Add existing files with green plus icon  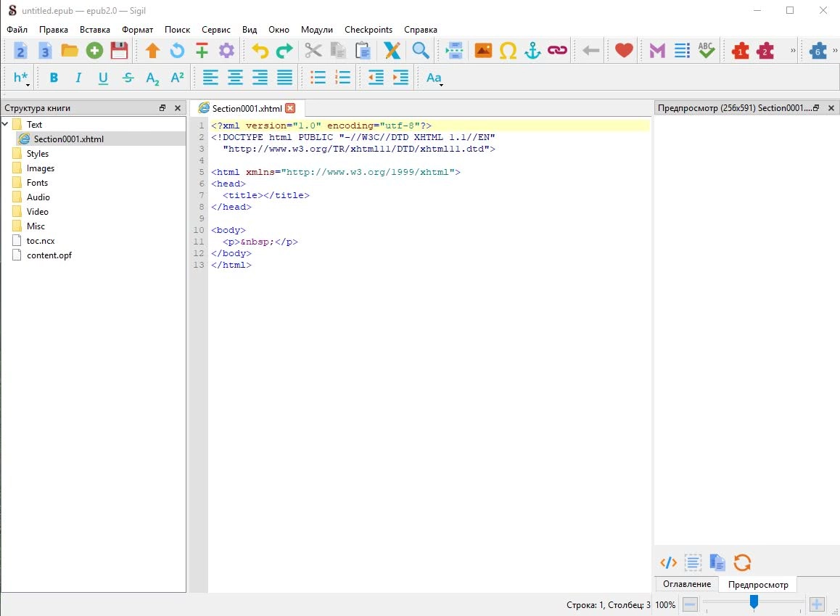pyautogui.click(x=94, y=51)
